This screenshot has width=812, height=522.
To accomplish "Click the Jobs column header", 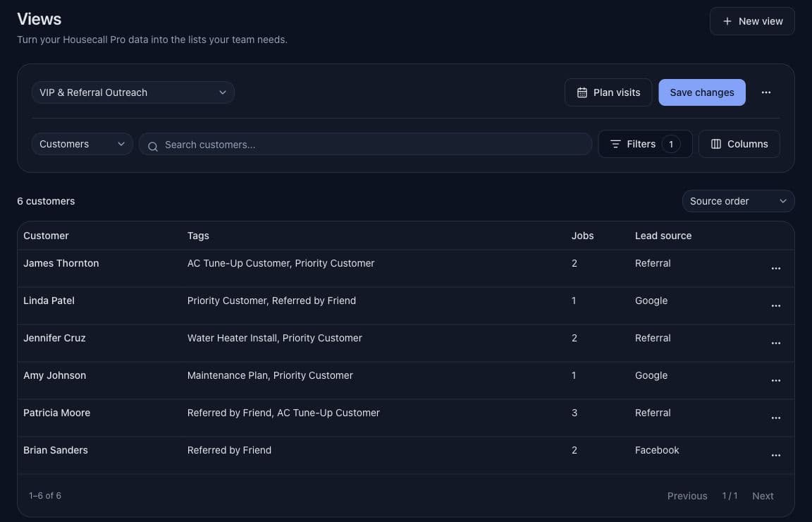I will point(582,236).
